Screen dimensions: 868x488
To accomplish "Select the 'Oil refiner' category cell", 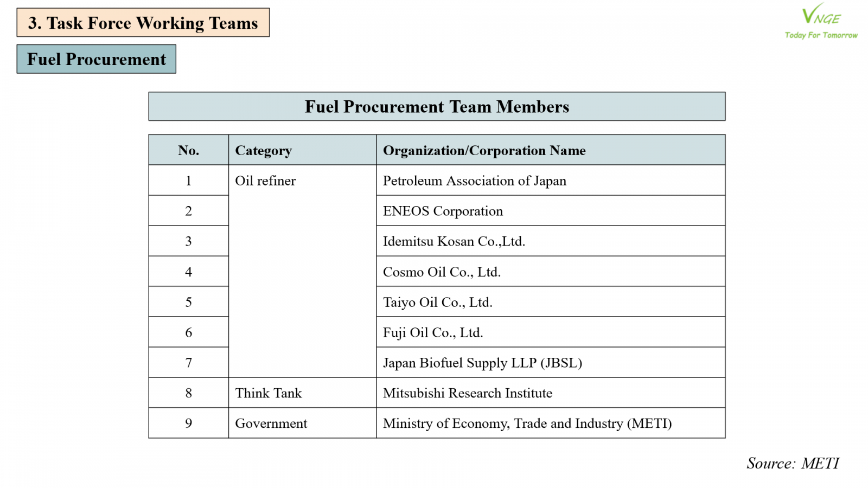I will tap(265, 181).
